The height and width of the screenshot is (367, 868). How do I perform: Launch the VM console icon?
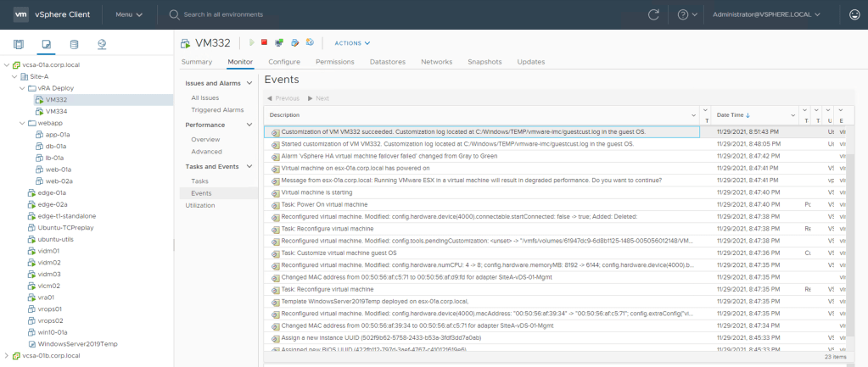tap(279, 42)
